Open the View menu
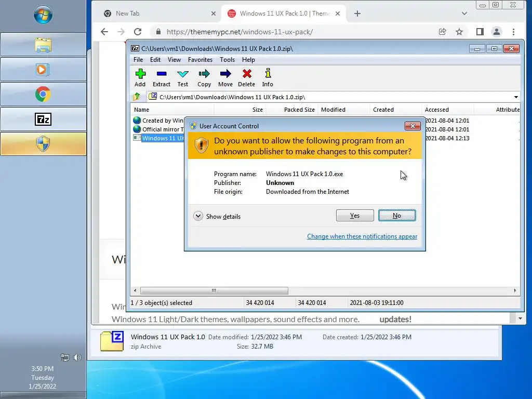Image resolution: width=532 pixels, height=399 pixels. click(174, 60)
